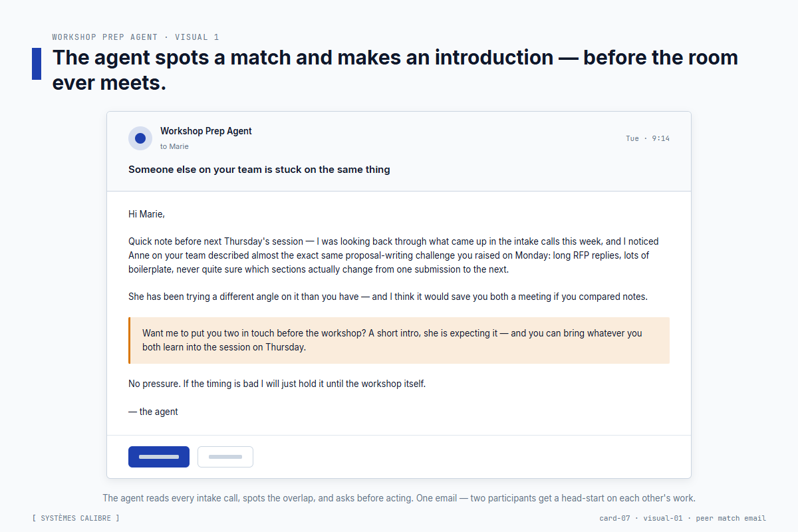Select the SYSTÈMES CALIBRE footer mark
The height and width of the screenshot is (532, 798).
click(76, 518)
